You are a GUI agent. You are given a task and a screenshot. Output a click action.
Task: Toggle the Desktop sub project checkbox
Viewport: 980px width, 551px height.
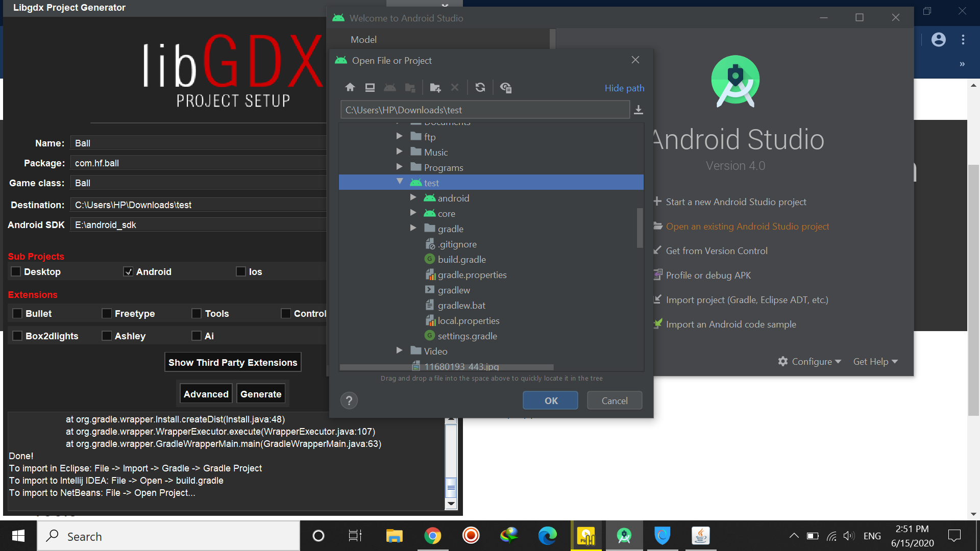pos(16,271)
